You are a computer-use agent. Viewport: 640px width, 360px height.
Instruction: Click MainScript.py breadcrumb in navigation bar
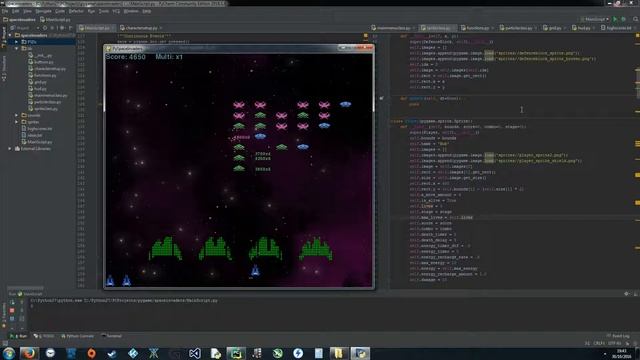pos(56,19)
